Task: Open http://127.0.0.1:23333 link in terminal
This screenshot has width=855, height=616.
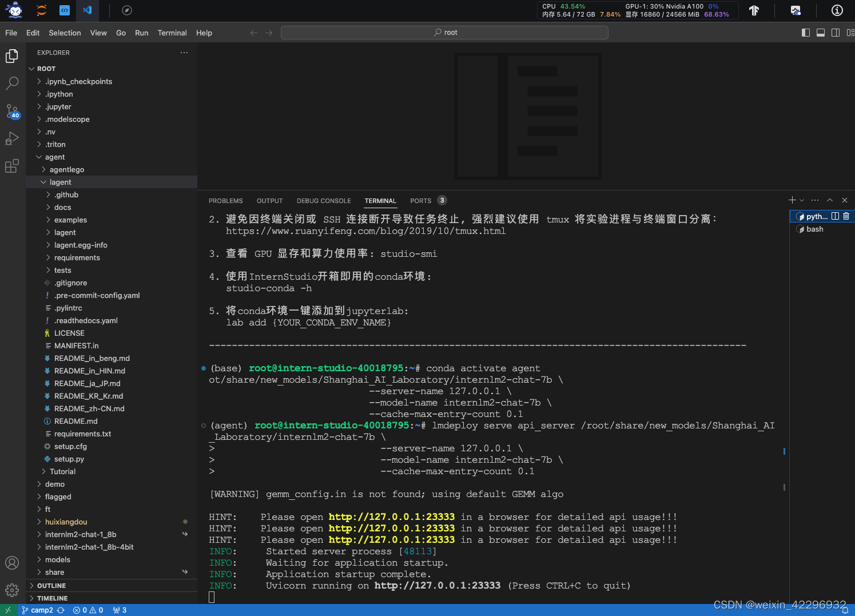Action: [x=391, y=516]
